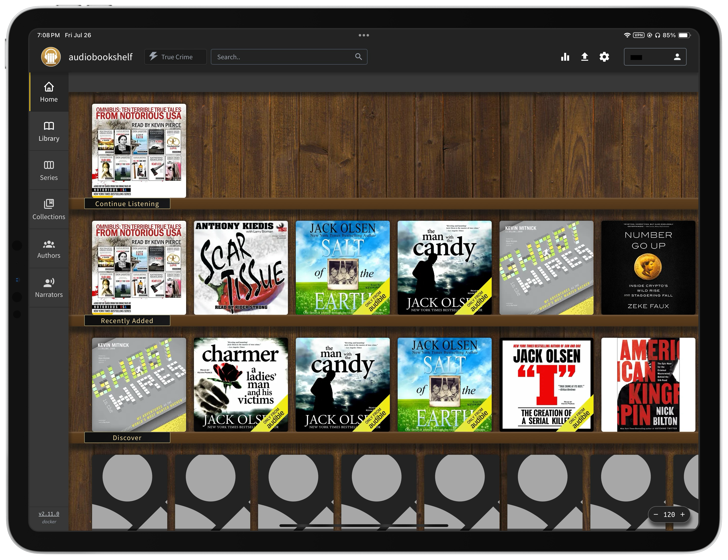Open The Man with the Candy in Discover
The height and width of the screenshot is (560, 728).
343,385
